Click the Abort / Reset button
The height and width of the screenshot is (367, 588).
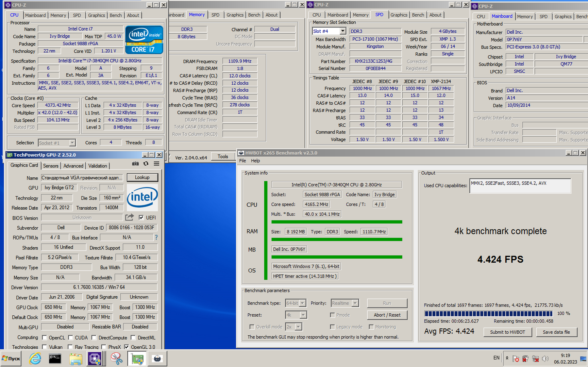click(x=387, y=315)
